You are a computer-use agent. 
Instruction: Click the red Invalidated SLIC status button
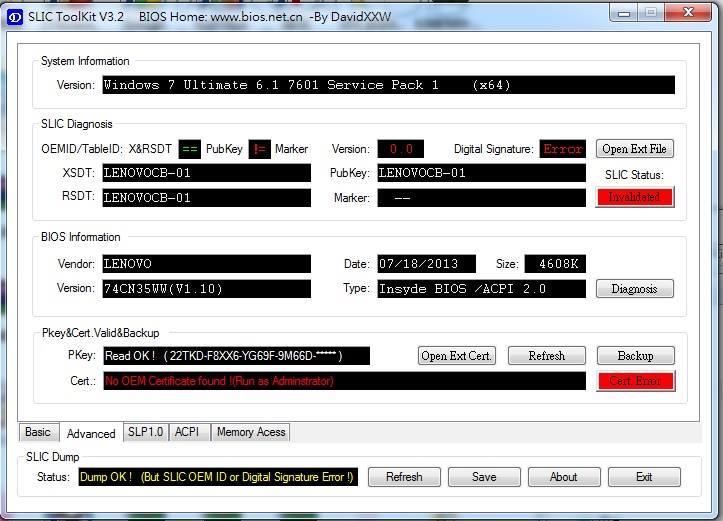pos(634,197)
